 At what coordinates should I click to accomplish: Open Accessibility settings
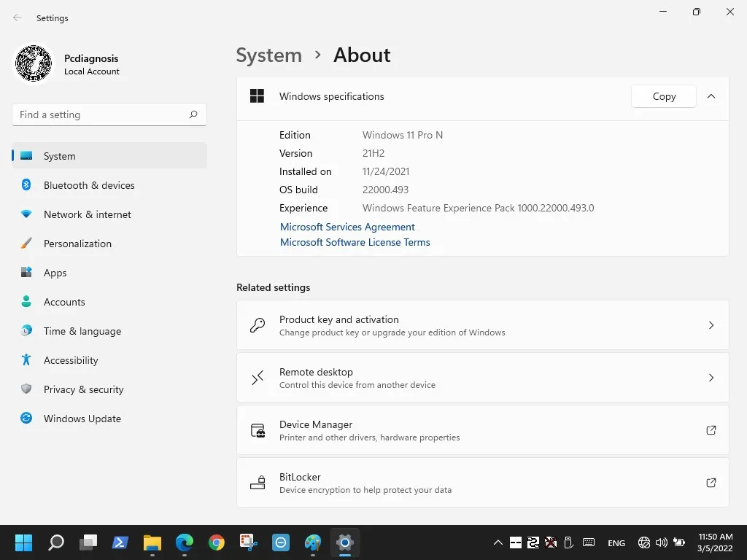click(x=71, y=360)
